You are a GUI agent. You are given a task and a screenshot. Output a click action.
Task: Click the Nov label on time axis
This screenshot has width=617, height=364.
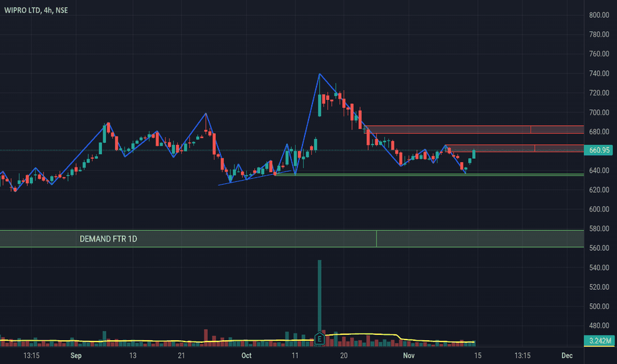point(409,356)
